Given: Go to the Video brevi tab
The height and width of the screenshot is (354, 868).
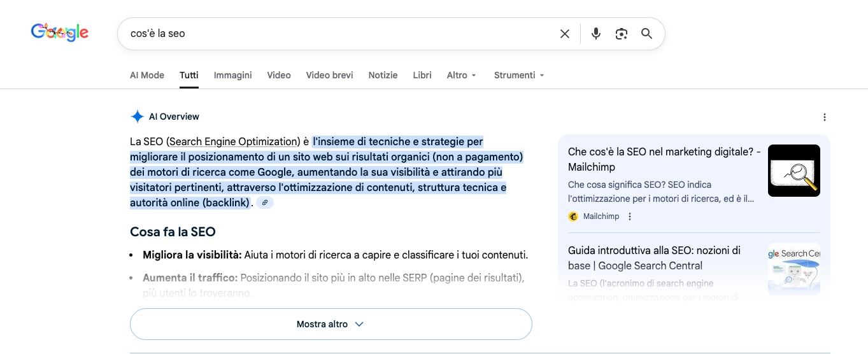Looking at the screenshot, I should click(x=329, y=75).
